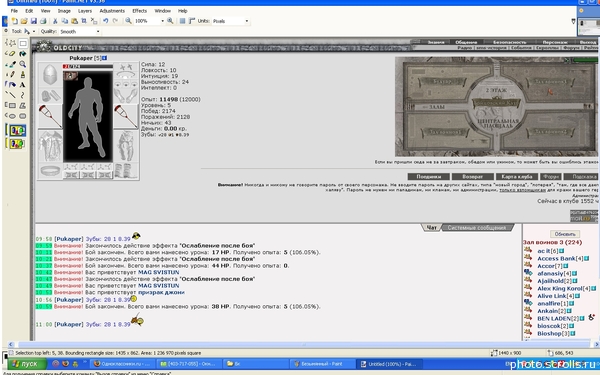
Task: Open the Layers menu
Action: (x=85, y=11)
